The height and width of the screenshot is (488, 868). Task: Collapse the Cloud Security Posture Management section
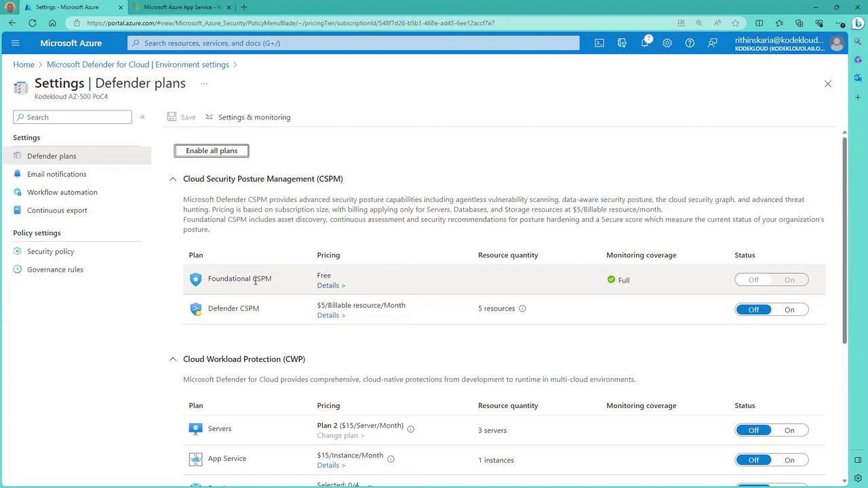[173, 179]
